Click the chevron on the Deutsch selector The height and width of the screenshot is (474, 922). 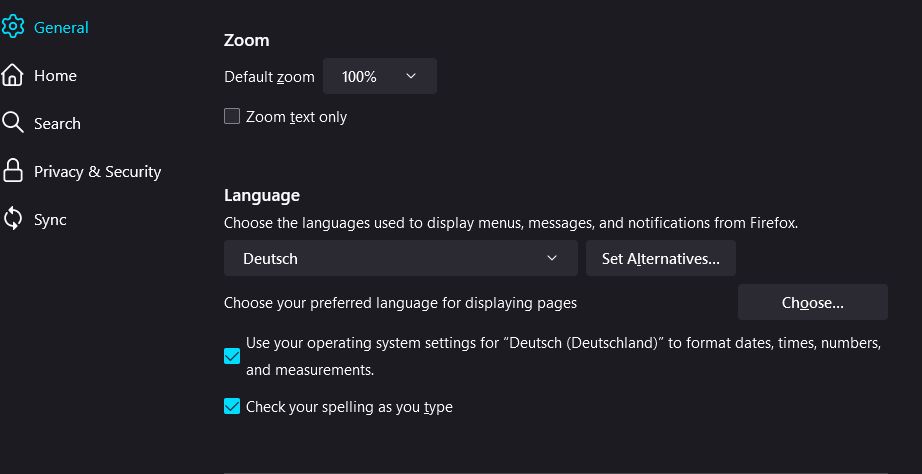point(552,258)
